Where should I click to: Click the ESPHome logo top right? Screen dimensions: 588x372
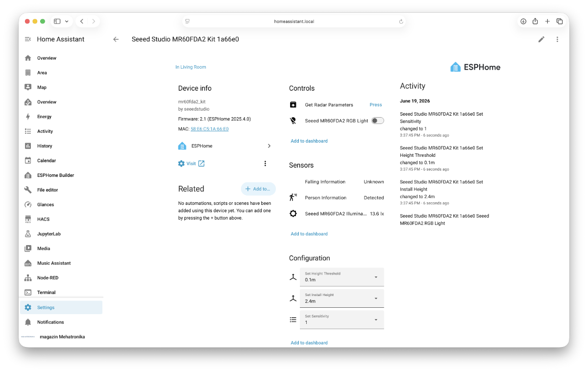pyautogui.click(x=475, y=67)
